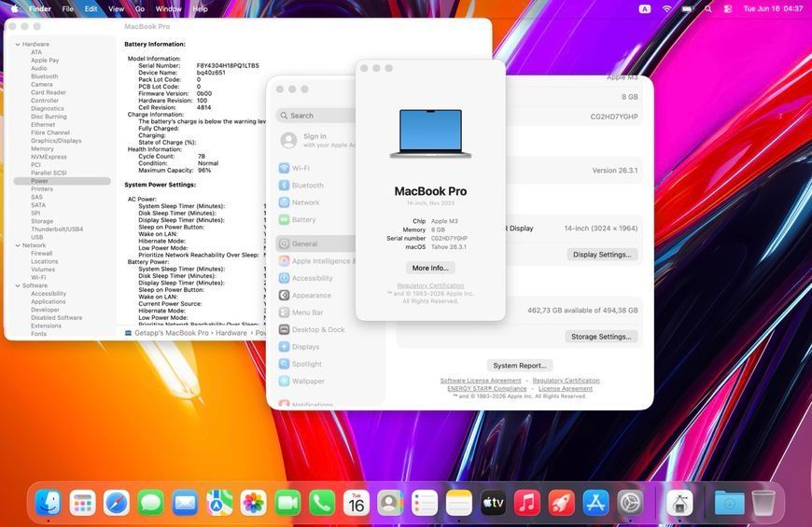This screenshot has width=812, height=527.
Task: Open the Help menu
Action: coord(200,8)
